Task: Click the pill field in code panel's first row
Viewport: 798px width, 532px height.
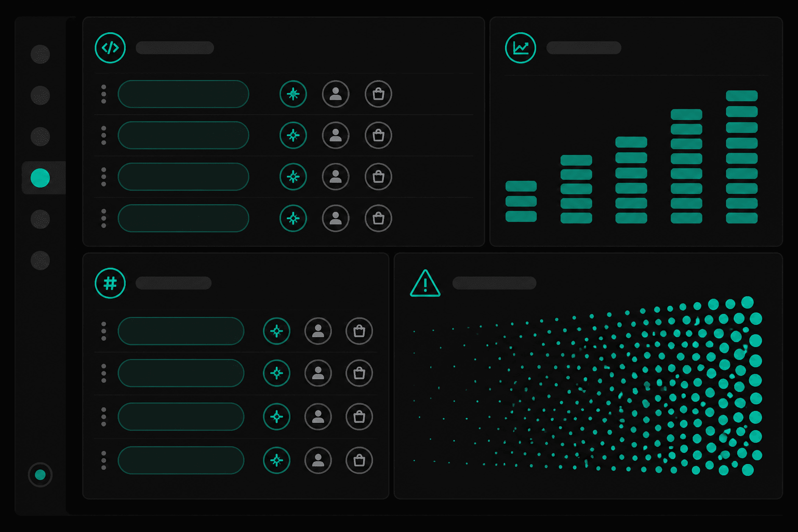Action: click(x=183, y=94)
